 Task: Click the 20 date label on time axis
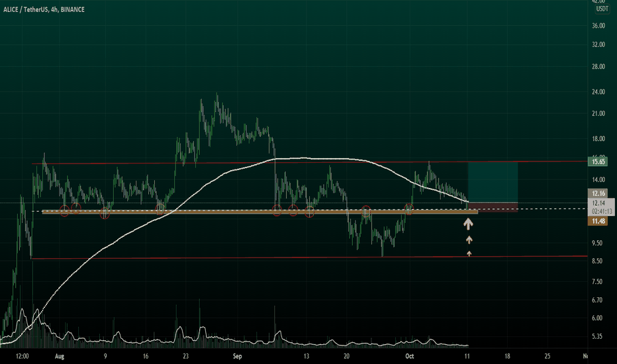pyautogui.click(x=346, y=356)
